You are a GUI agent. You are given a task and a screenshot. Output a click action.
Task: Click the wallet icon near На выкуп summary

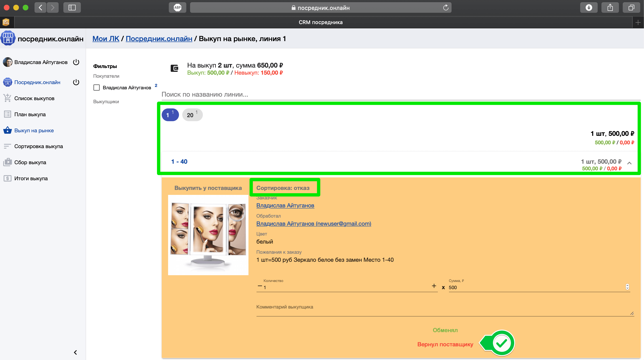174,68
